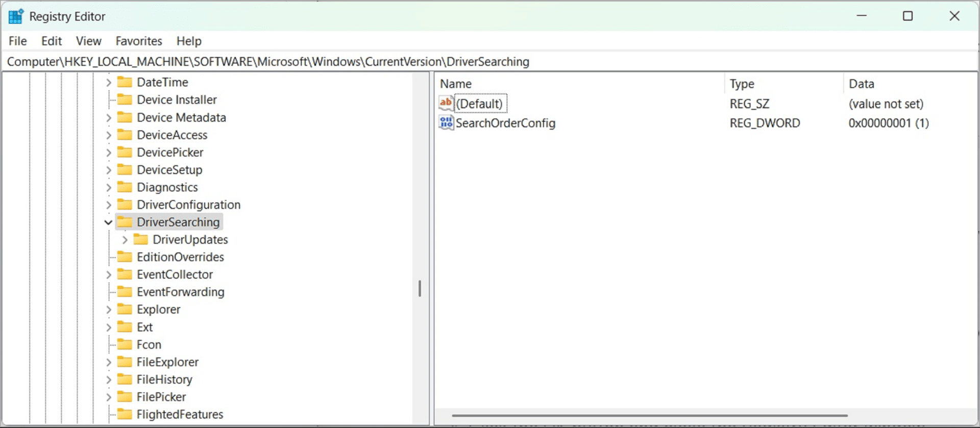Maximize the Registry Editor window
Image resolution: width=980 pixels, height=428 pixels.
click(x=908, y=16)
